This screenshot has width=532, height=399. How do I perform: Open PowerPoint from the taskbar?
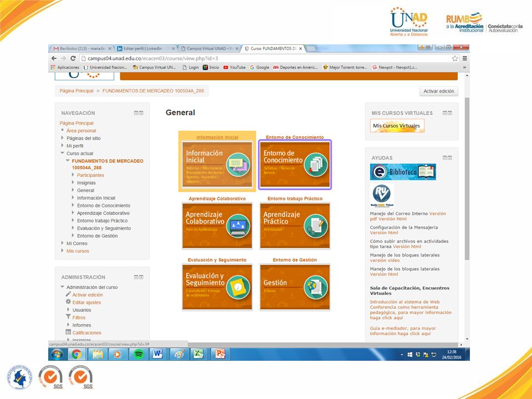(220, 354)
